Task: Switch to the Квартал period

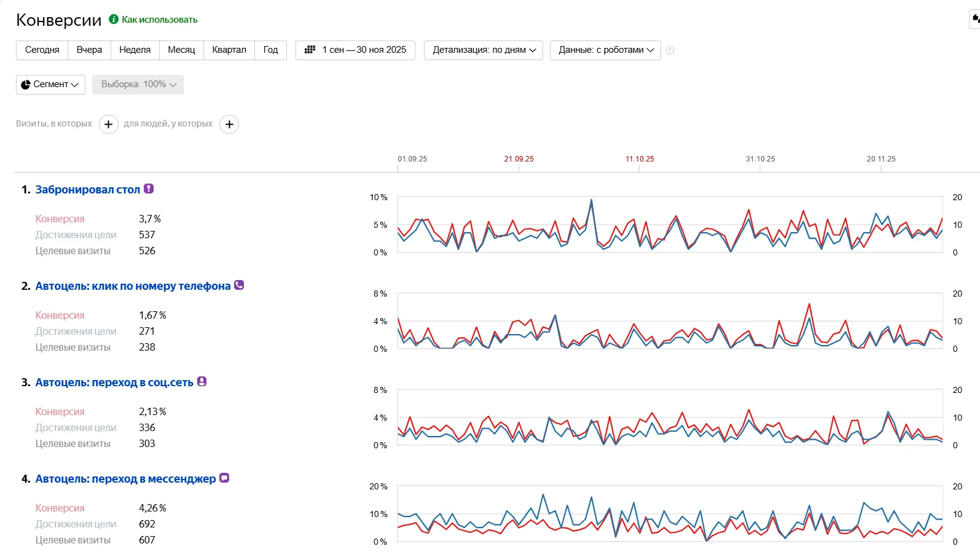Action: click(x=229, y=50)
